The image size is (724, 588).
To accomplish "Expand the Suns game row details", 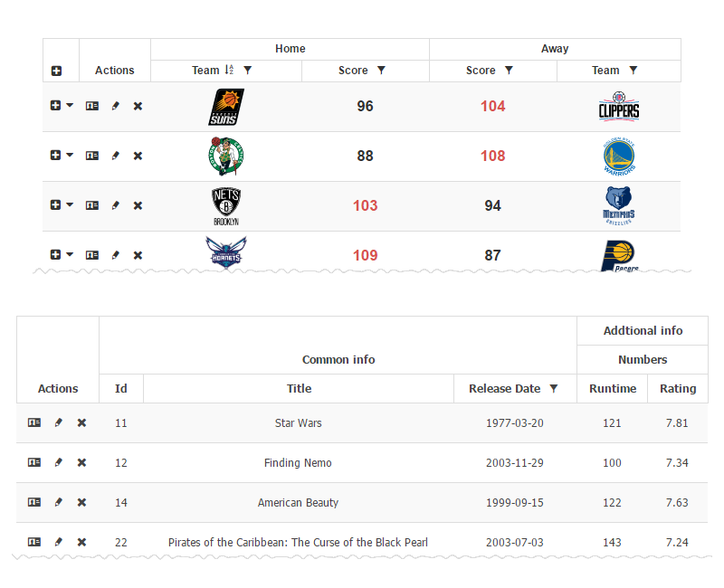I will click(55, 106).
